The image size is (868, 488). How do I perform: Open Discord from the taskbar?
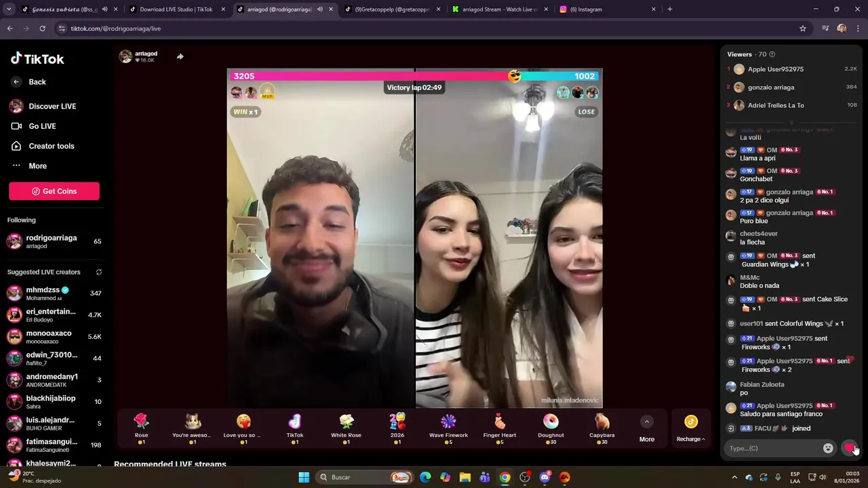pos(545,477)
